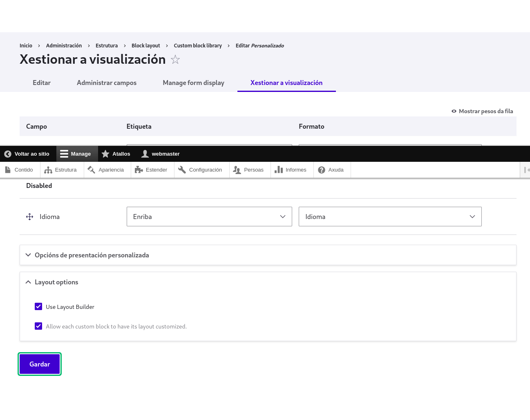Image resolution: width=530 pixels, height=420 pixels.
Task: Open the Enriba label position dropdown
Action: [x=209, y=217]
